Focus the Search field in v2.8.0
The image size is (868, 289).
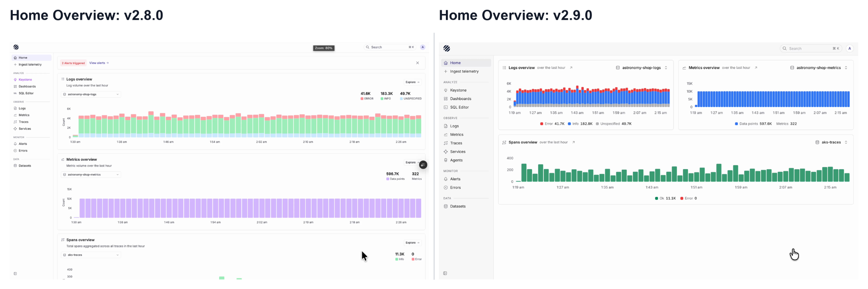coord(390,47)
